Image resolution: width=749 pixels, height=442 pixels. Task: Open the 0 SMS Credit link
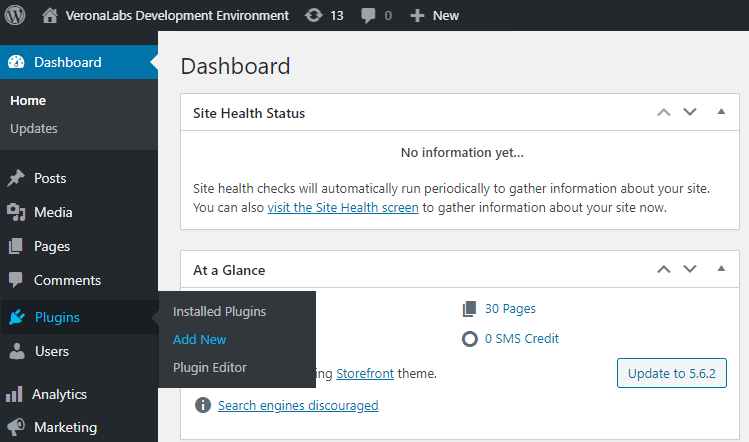click(x=522, y=339)
